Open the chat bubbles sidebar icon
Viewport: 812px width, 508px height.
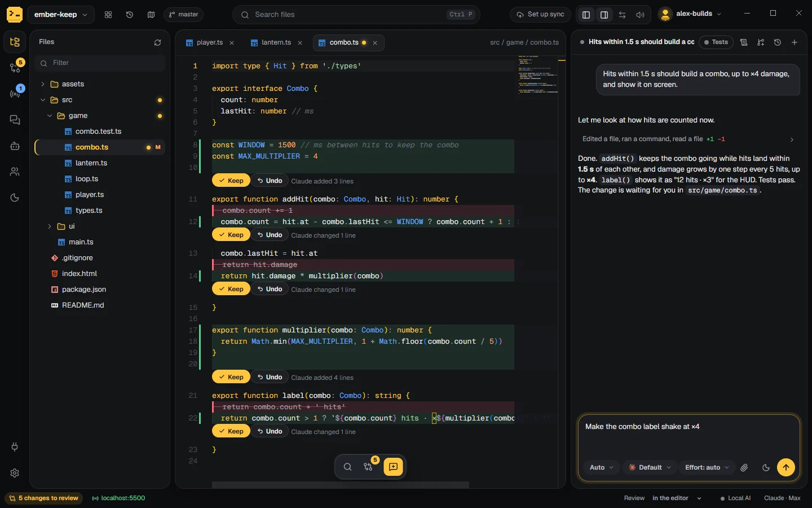[x=15, y=120]
